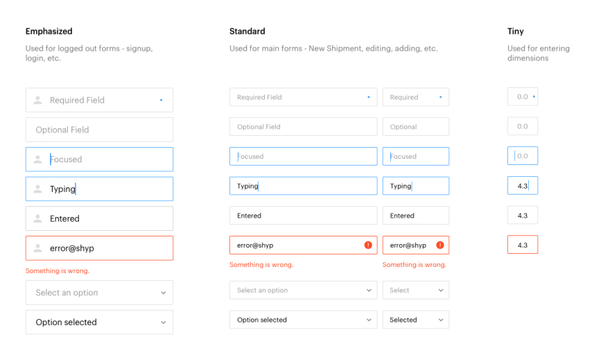Click the narrow Standard Typing input
Image resolution: width=610 pixels, height=364 pixels.
[416, 186]
